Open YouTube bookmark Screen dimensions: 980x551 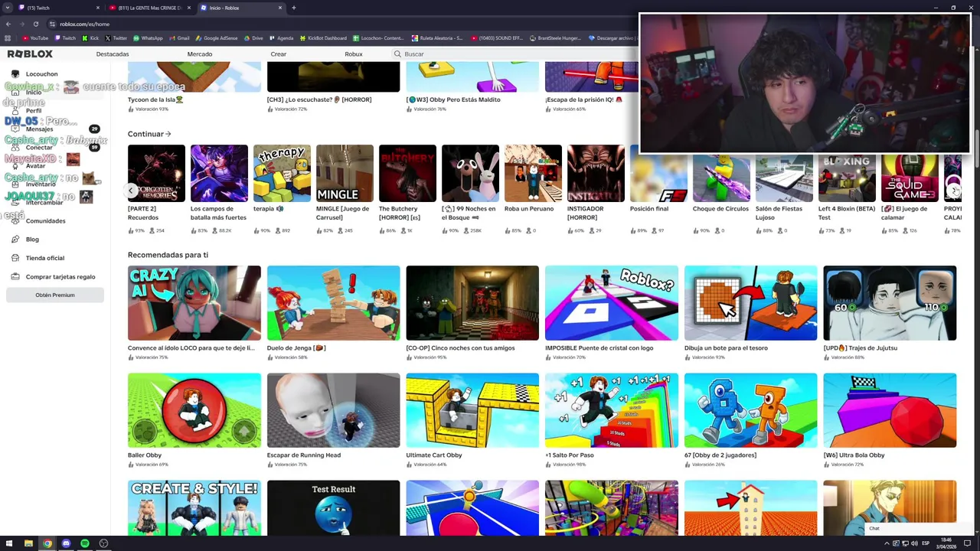coord(35,38)
